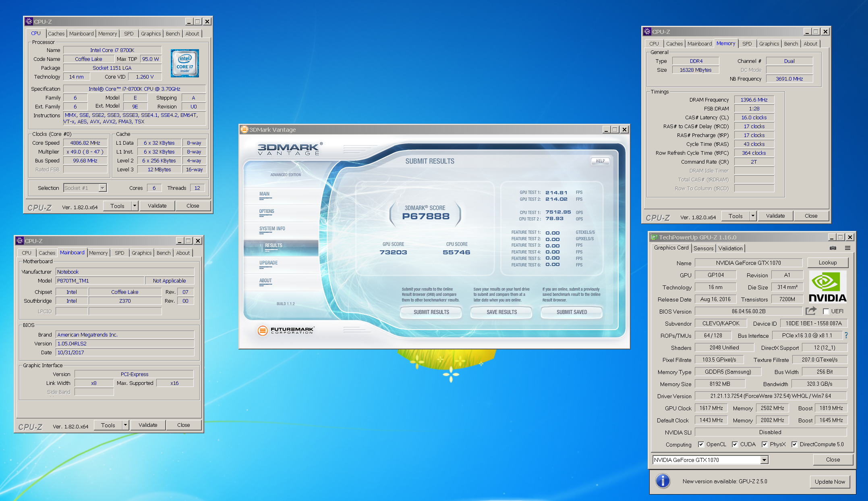
Task: Click the BIOS Version field 86.04.56.00.2B
Action: [x=748, y=311]
